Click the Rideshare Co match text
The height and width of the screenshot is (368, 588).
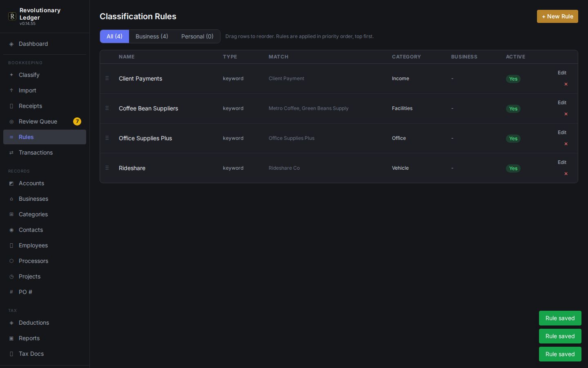click(x=284, y=168)
